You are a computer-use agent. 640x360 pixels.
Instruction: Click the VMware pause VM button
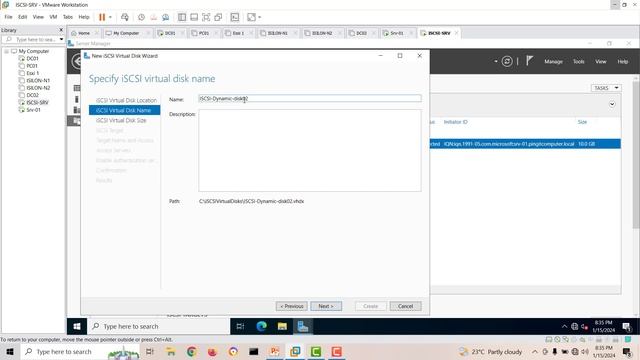tap(102, 17)
